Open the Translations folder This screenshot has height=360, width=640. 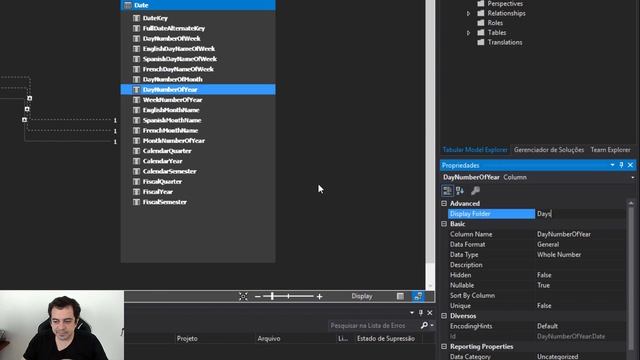(x=504, y=42)
